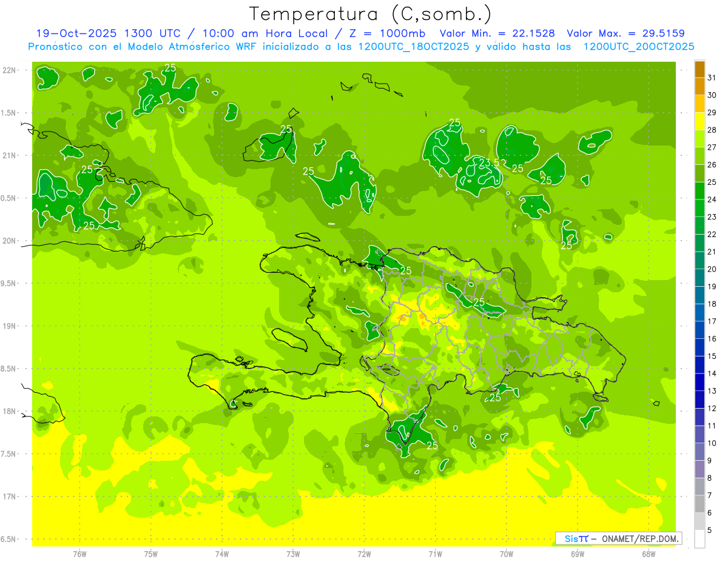Screen dimensions: 728x562
Task: Click the '5' legend value
Action: click(x=709, y=530)
